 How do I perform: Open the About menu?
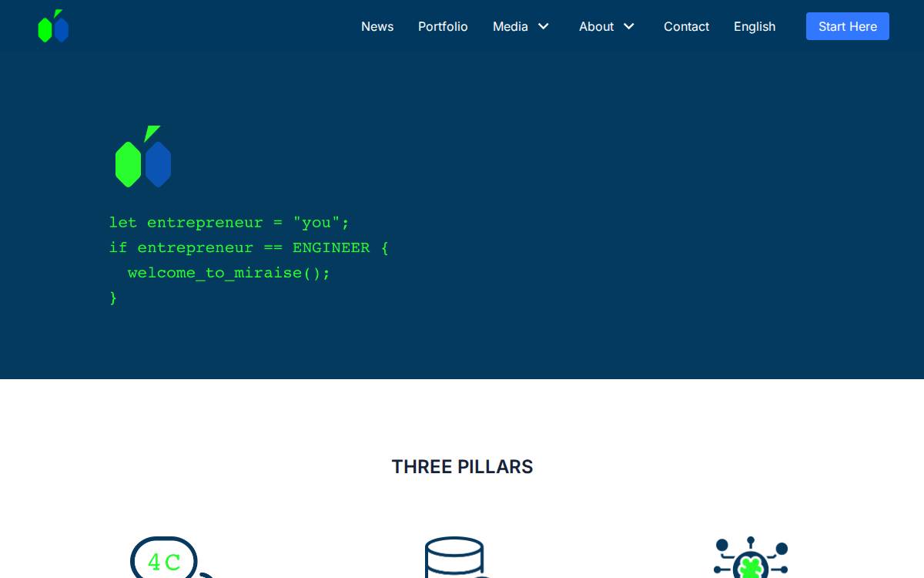tap(596, 26)
